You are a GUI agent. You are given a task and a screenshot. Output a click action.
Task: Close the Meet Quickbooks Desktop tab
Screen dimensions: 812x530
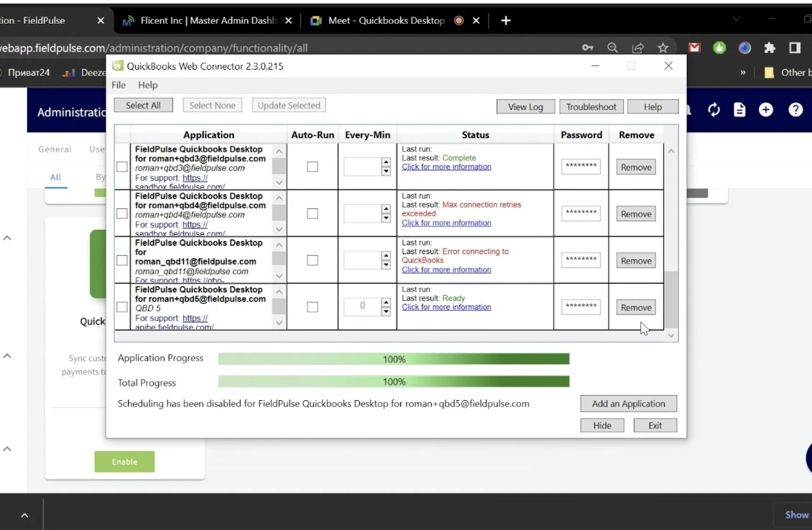click(476, 21)
